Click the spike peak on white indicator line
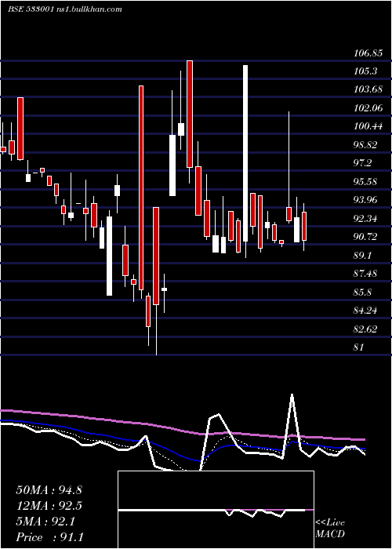 [x=292, y=395]
